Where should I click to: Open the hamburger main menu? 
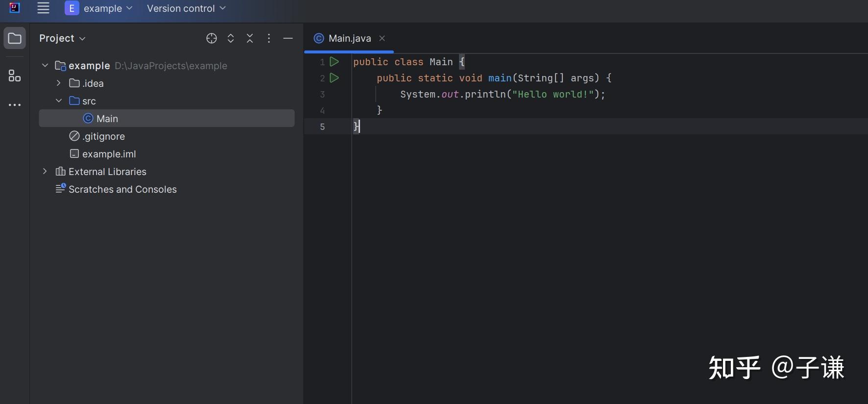(43, 8)
